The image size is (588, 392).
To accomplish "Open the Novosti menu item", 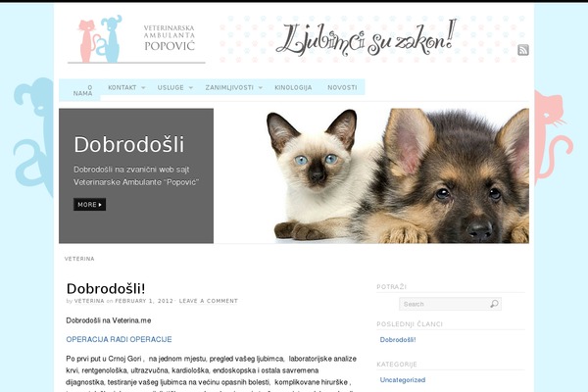I will (342, 87).
